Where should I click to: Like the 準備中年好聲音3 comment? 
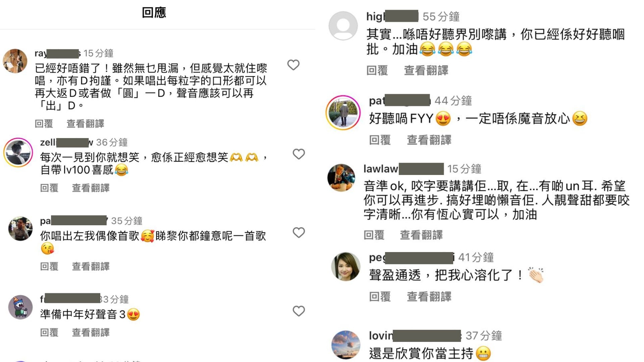click(x=299, y=311)
